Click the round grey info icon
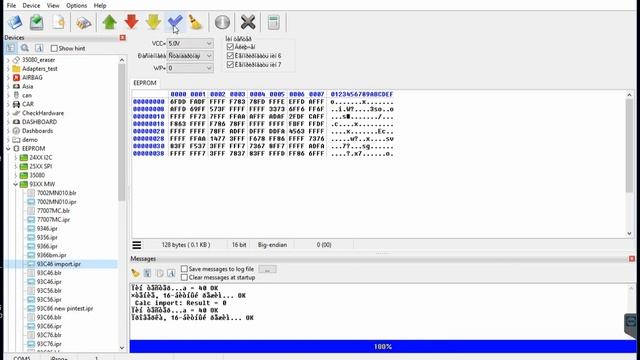 (222, 22)
